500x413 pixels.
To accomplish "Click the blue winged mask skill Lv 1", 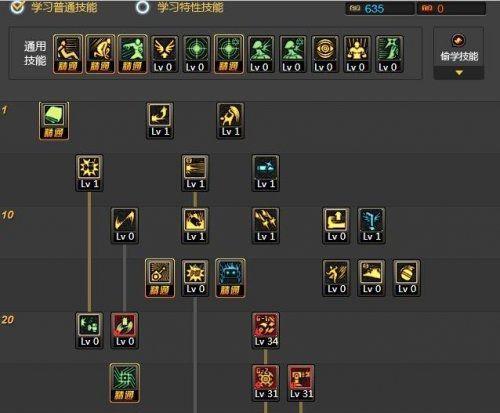I will pos(371,225).
